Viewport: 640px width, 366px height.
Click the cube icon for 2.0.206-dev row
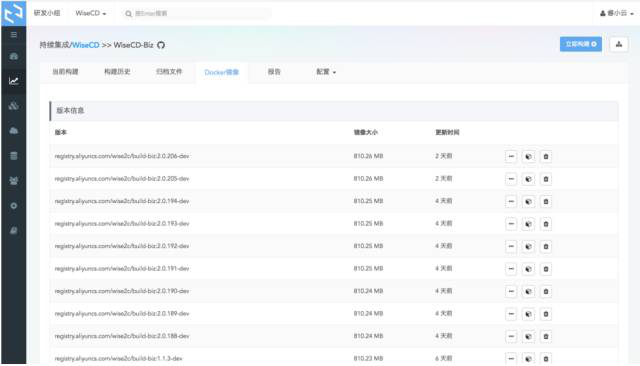528,156
